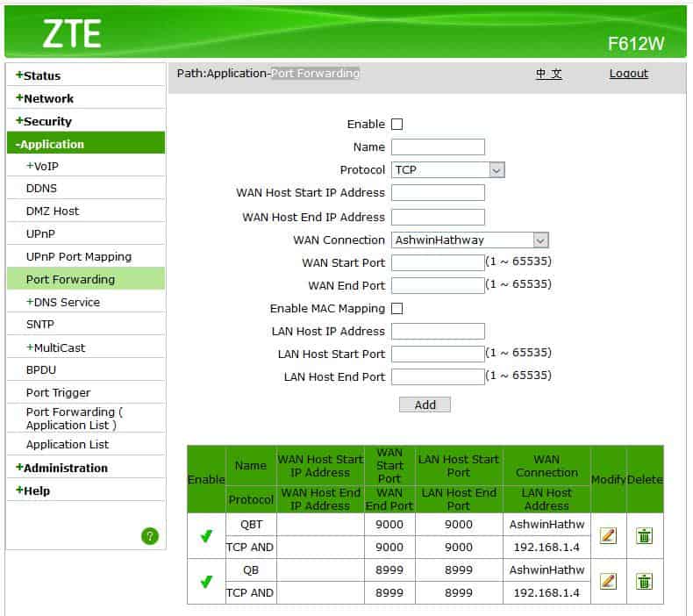Viewport: 693px width, 616px height.
Task: Click the WAN Host End IP Address field
Action: pyautogui.click(x=438, y=217)
